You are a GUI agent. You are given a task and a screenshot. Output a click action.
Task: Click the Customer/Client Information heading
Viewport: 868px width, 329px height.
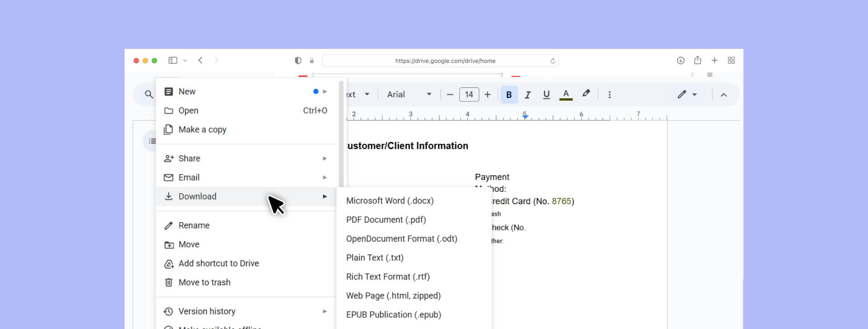[407, 146]
